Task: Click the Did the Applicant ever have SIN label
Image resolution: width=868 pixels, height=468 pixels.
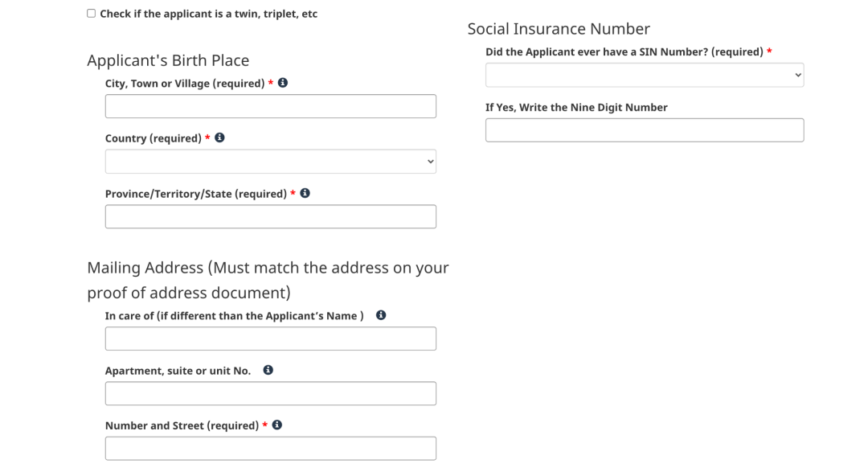Action: [624, 52]
